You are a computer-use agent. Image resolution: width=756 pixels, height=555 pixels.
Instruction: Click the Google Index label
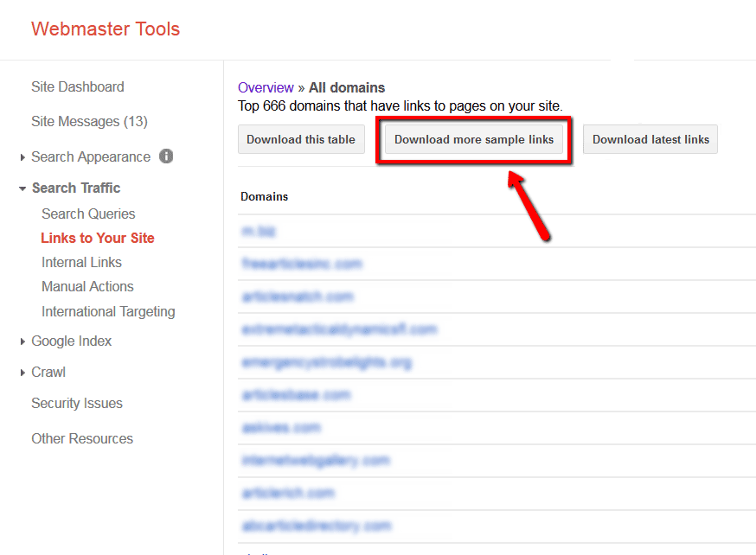click(x=71, y=341)
